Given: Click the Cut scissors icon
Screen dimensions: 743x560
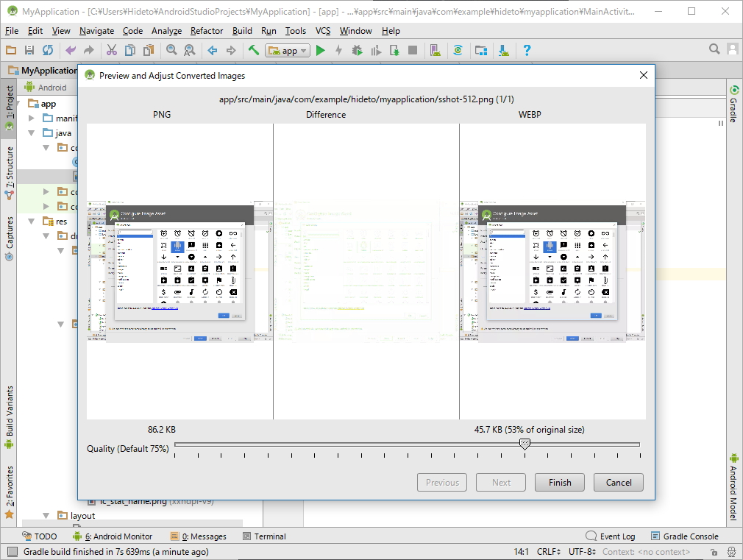Looking at the screenshot, I should 112,50.
